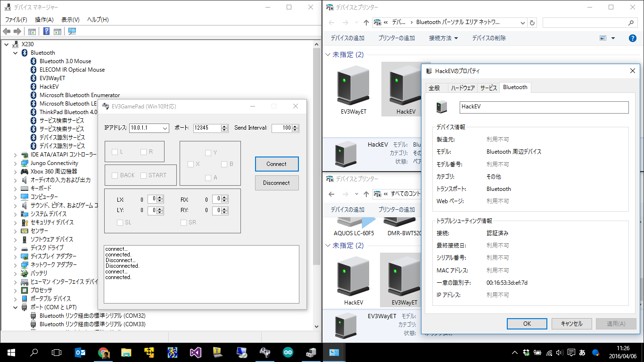Select HackEV in the Device Manager tree
The image size is (644, 362).
tap(49, 87)
